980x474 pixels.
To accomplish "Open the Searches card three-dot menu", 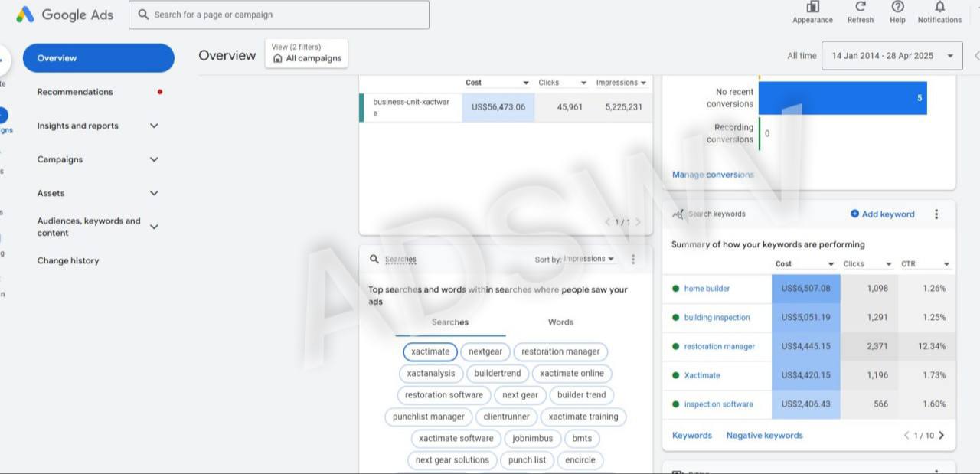I will 633,260.
